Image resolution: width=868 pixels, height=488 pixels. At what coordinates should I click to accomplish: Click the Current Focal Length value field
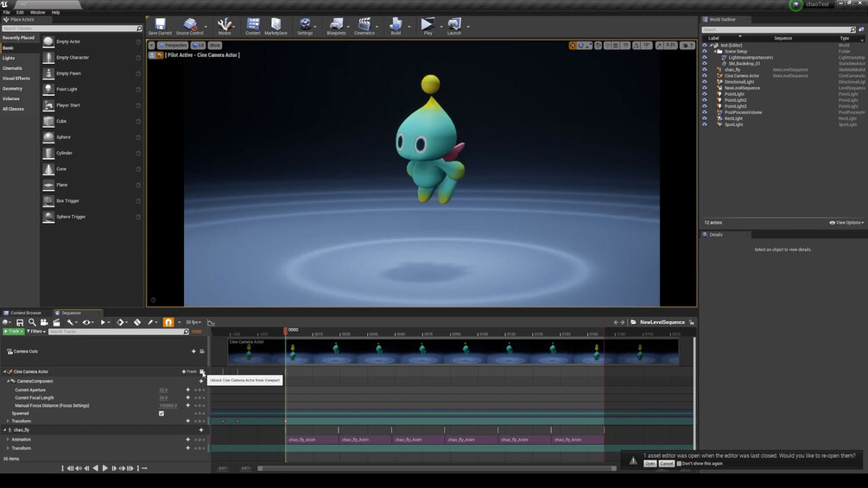pos(164,398)
